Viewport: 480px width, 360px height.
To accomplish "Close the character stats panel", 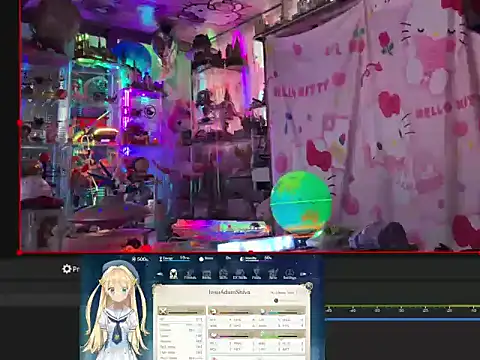I will coord(309,286).
